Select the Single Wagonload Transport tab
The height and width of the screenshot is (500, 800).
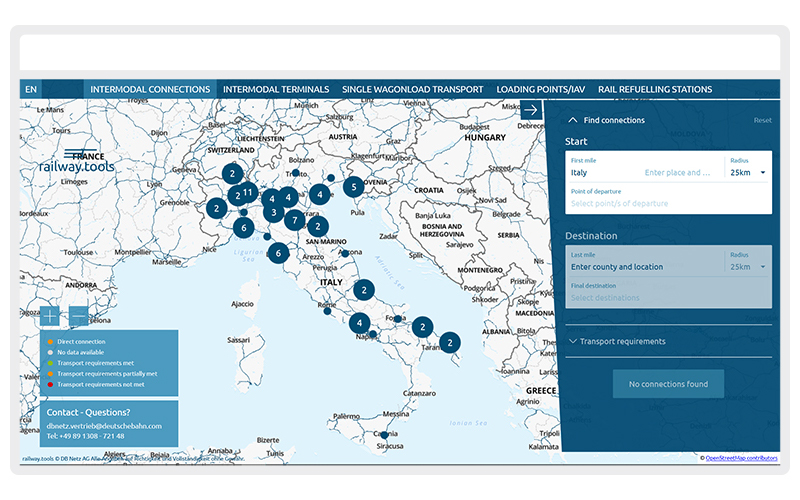tap(413, 89)
